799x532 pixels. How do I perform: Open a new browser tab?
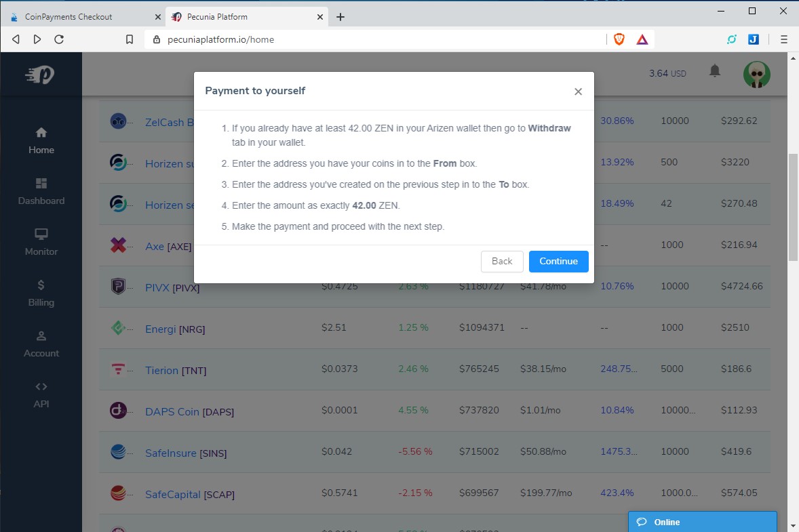pos(340,17)
